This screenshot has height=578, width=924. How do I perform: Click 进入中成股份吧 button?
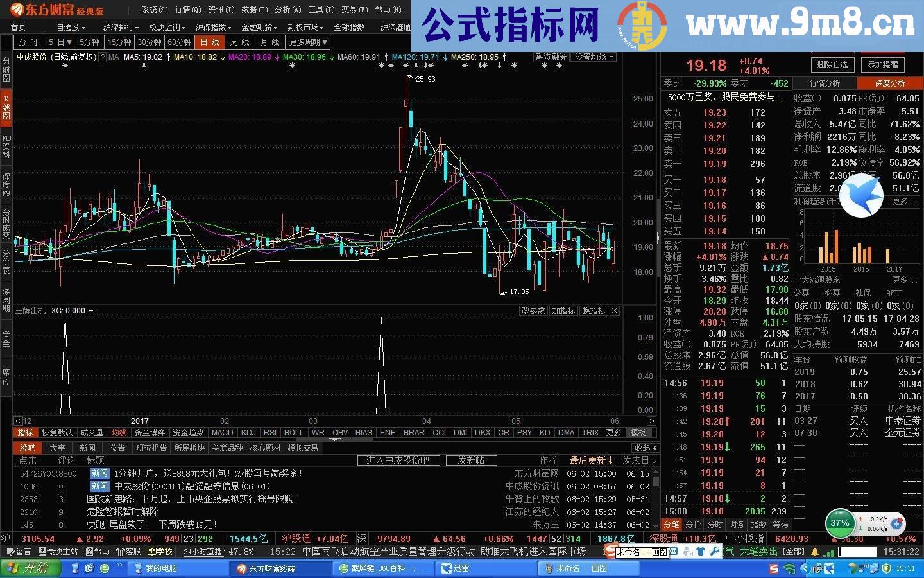[x=398, y=460]
